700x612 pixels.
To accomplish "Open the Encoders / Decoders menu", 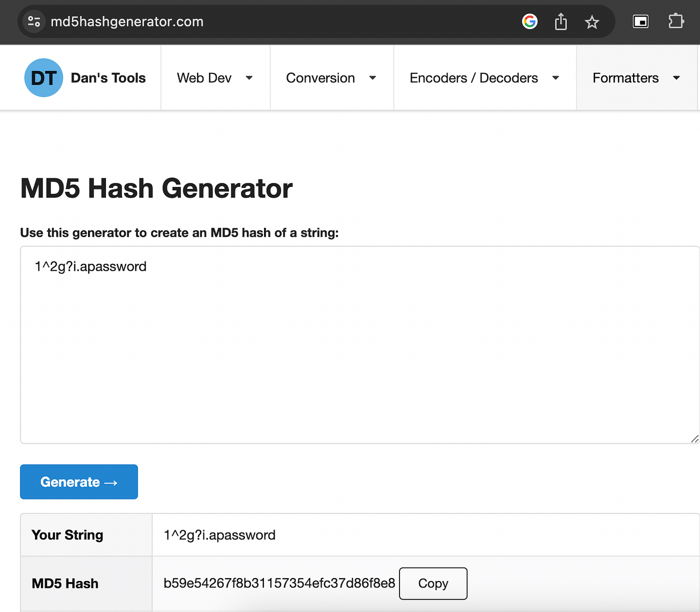I will coord(473,78).
